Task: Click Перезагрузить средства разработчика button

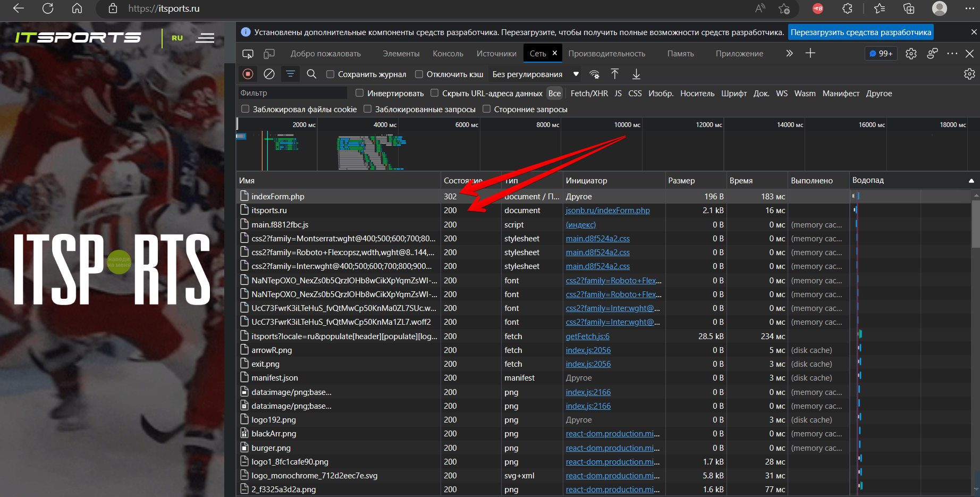Action: 860,32
